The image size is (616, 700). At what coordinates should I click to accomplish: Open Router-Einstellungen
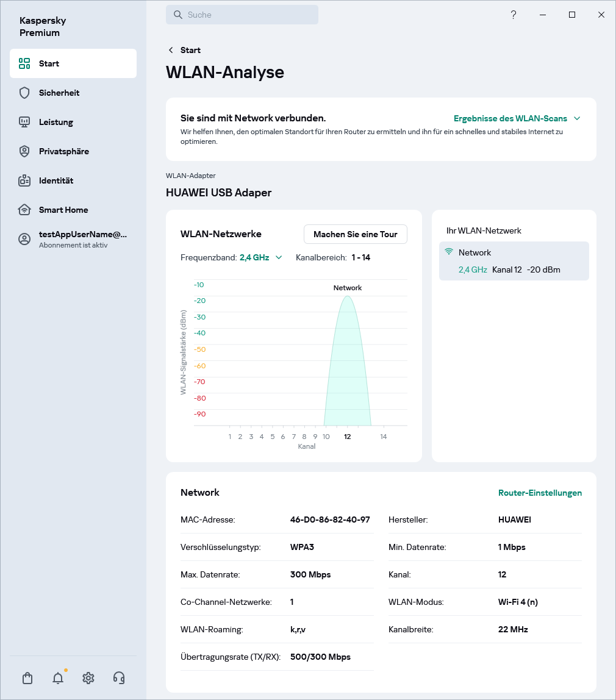[x=540, y=493]
